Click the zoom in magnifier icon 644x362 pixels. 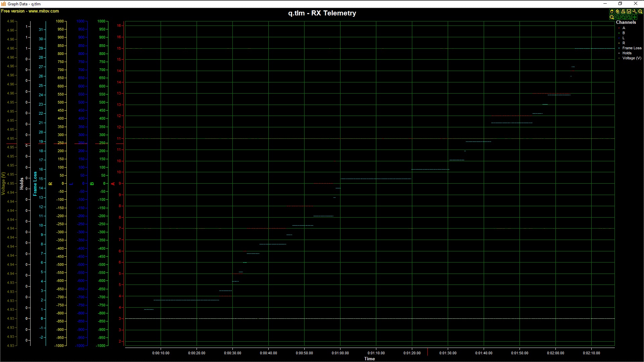640,11
